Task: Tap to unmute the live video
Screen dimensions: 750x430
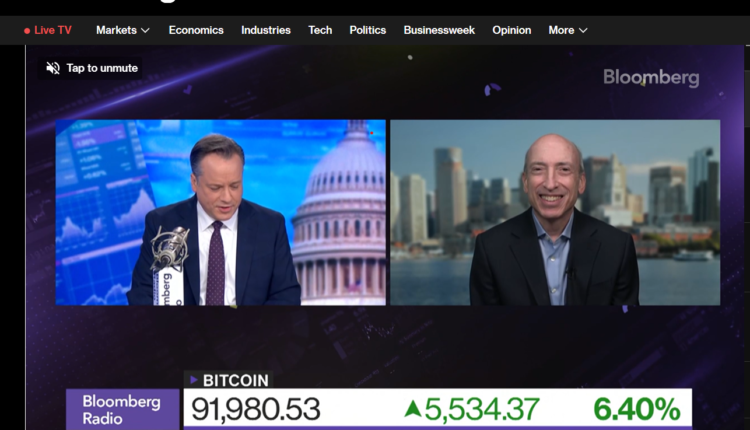Action: pos(90,68)
